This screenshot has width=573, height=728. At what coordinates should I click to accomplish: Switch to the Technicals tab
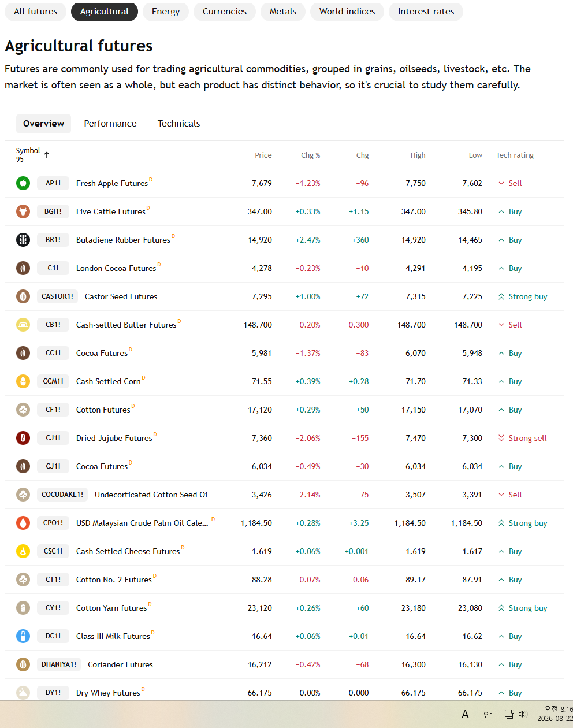tap(179, 124)
